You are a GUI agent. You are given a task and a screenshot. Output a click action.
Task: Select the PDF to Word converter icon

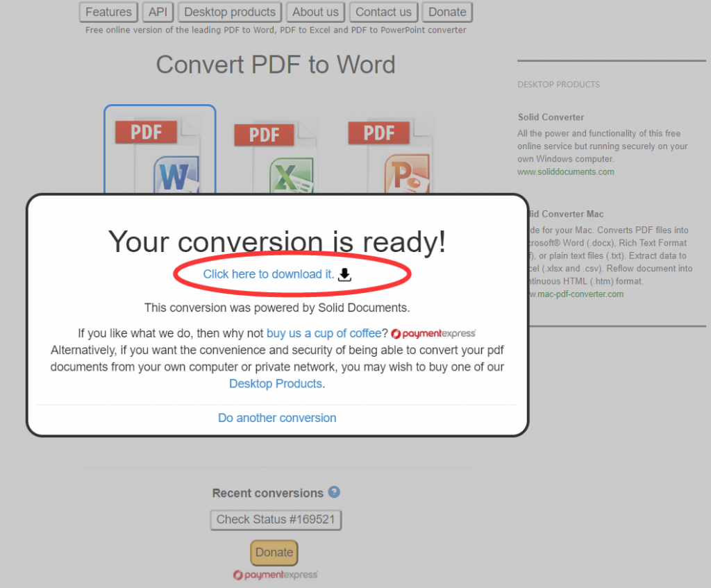tap(160, 153)
